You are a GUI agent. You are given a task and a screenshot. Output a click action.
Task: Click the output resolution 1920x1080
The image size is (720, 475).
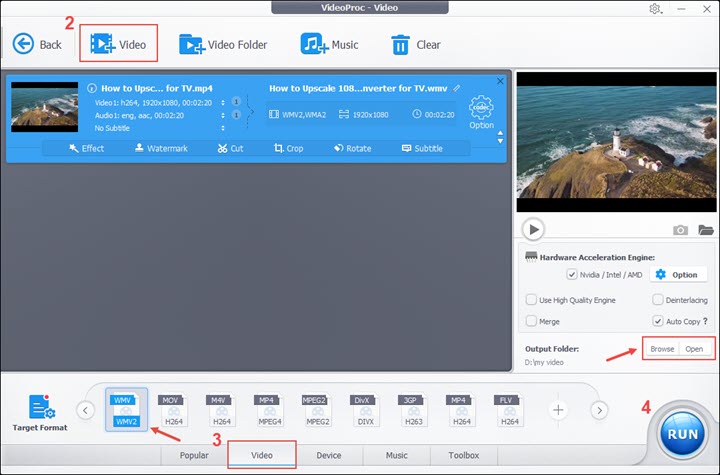point(370,115)
